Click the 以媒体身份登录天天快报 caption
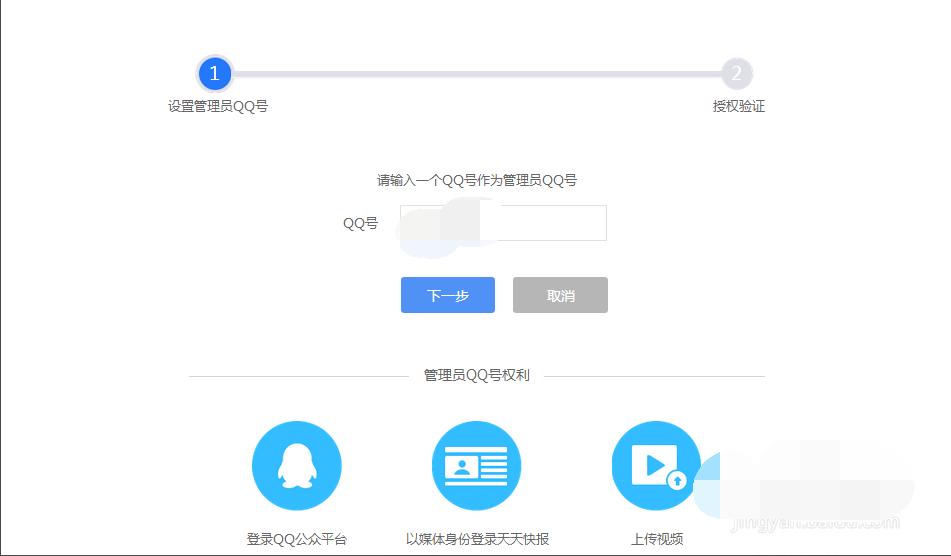The height and width of the screenshot is (556, 951). (477, 538)
